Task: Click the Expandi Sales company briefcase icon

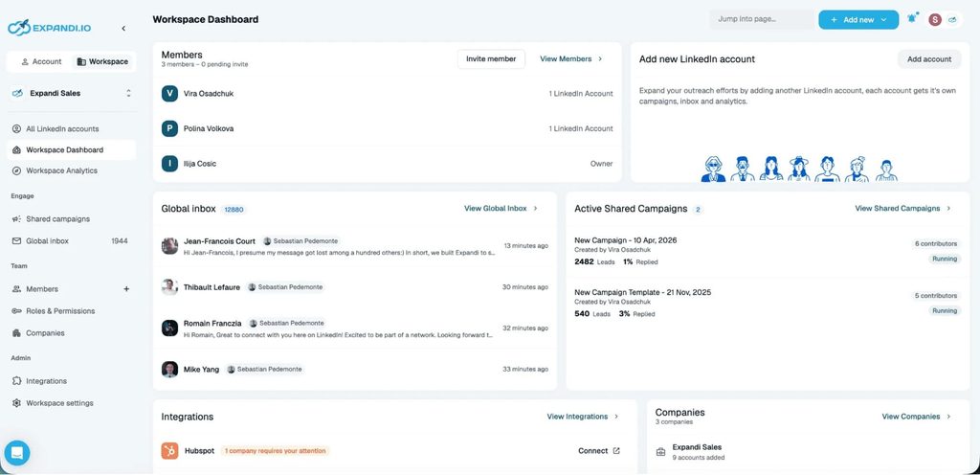Action: 660,452
